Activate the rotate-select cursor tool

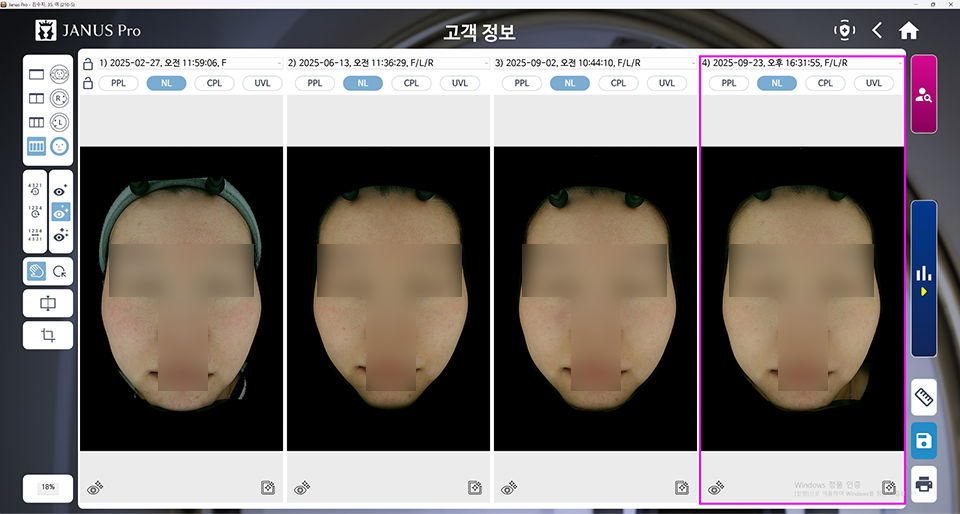pyautogui.click(x=60, y=271)
